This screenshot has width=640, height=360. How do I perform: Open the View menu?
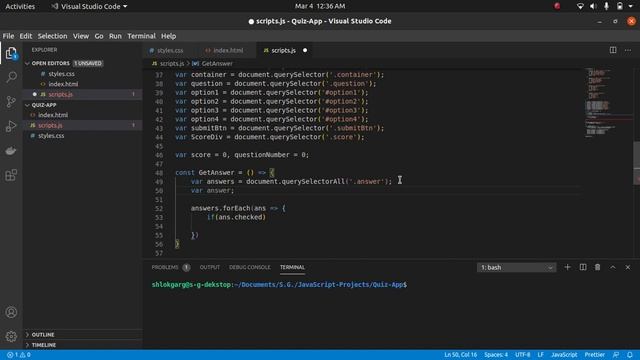(81, 36)
